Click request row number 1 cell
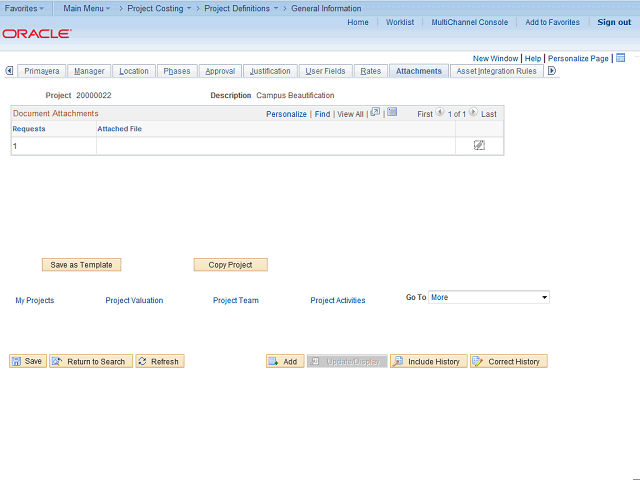This screenshot has width=640, height=480. pos(53,146)
